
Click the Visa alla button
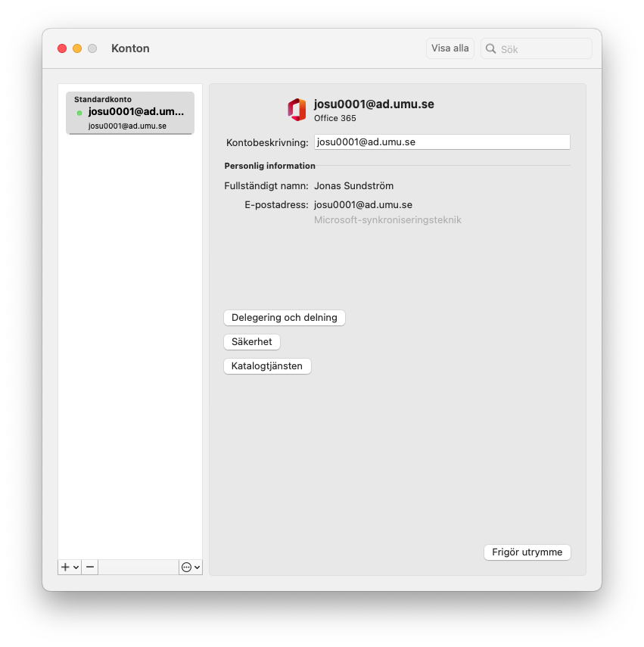click(x=450, y=48)
